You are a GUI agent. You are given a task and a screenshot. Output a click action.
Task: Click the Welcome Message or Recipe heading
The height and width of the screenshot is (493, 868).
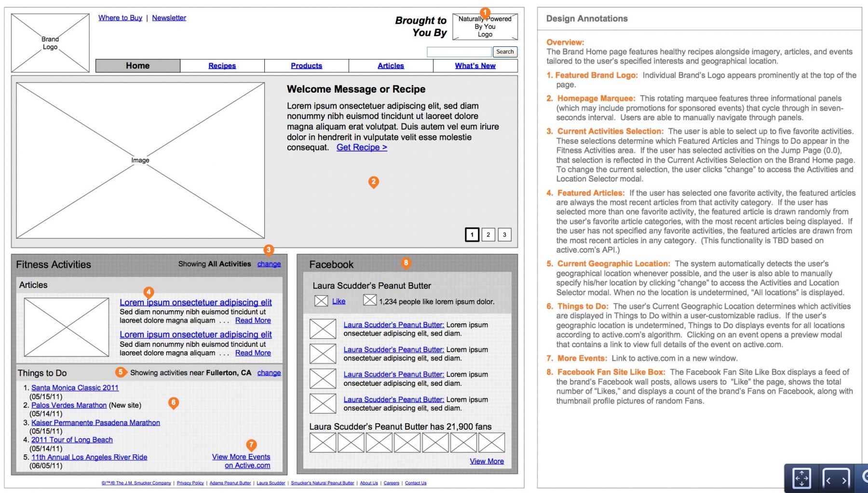(356, 89)
